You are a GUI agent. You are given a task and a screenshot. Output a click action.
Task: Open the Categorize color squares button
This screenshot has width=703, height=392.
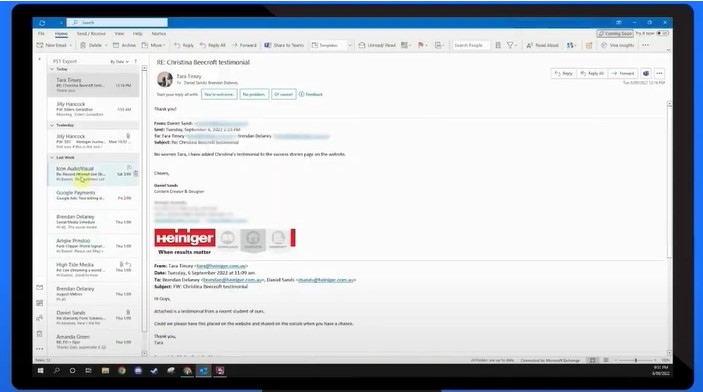406,45
